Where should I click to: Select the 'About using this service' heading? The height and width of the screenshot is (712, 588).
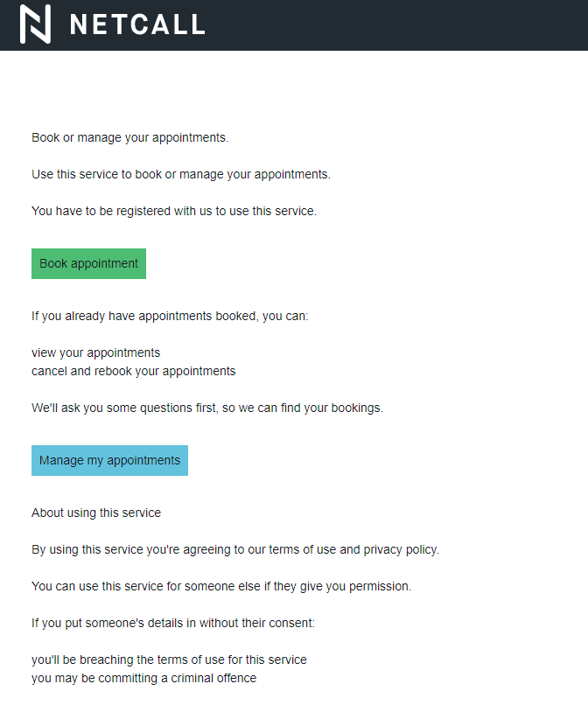(96, 513)
